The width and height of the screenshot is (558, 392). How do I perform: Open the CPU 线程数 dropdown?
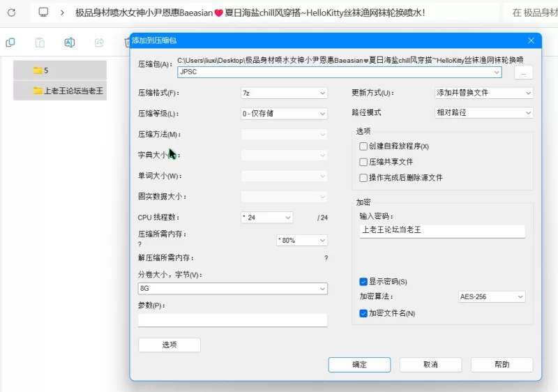click(x=267, y=218)
